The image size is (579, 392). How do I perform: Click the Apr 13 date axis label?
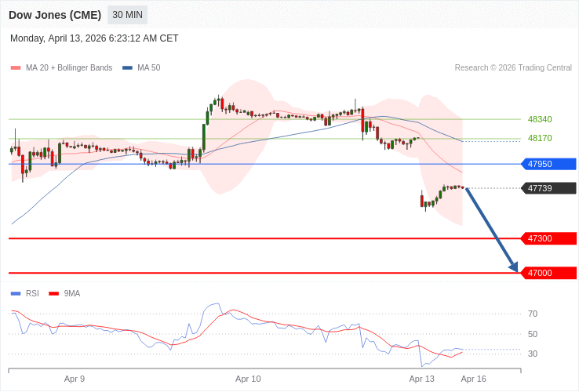tap(421, 379)
